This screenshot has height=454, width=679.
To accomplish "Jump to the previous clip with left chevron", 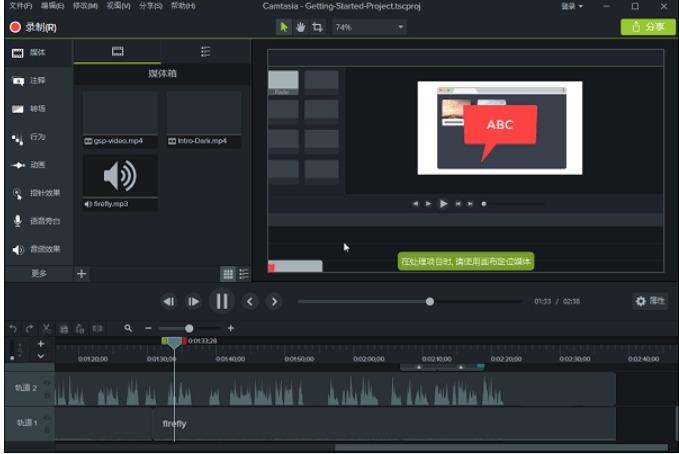I will [250, 302].
